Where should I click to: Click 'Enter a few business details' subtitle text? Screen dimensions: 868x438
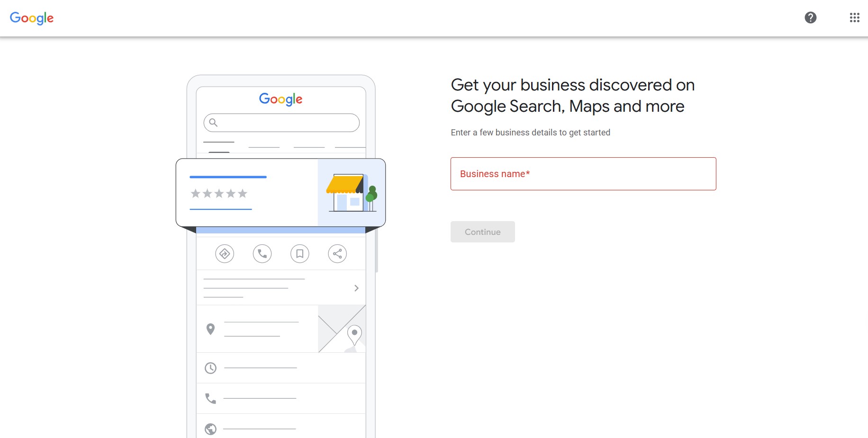click(530, 133)
